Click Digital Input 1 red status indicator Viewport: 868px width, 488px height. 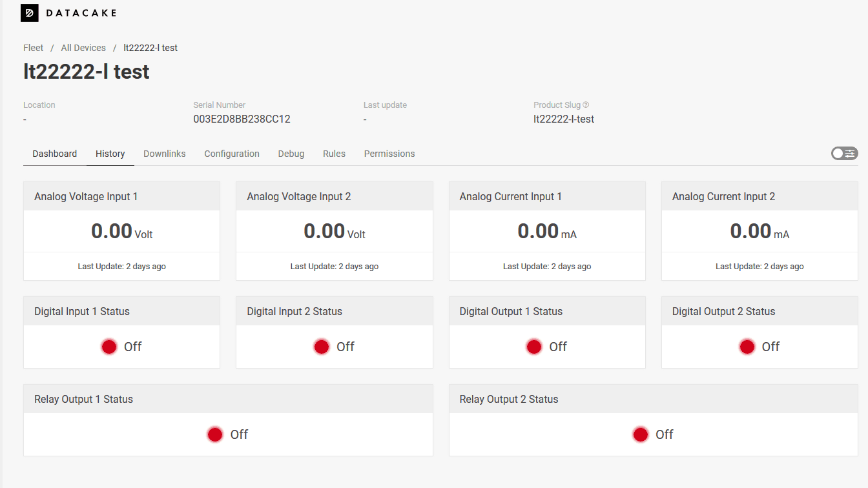coord(109,347)
